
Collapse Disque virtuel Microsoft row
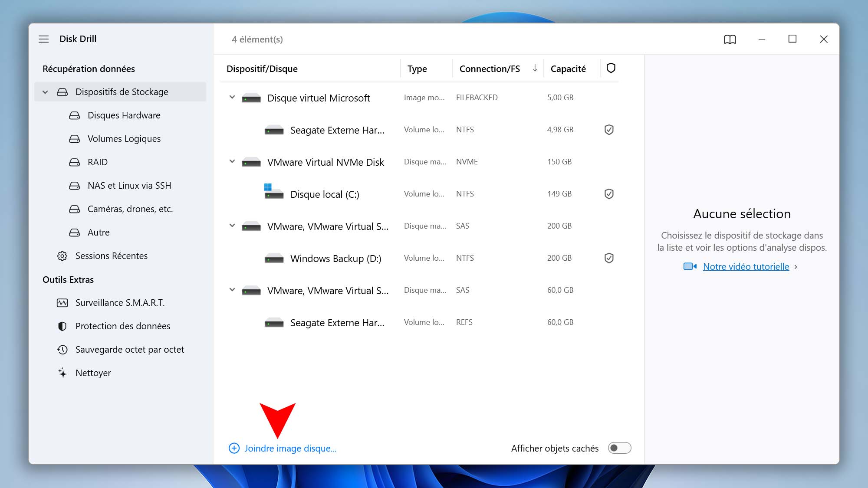coord(232,97)
